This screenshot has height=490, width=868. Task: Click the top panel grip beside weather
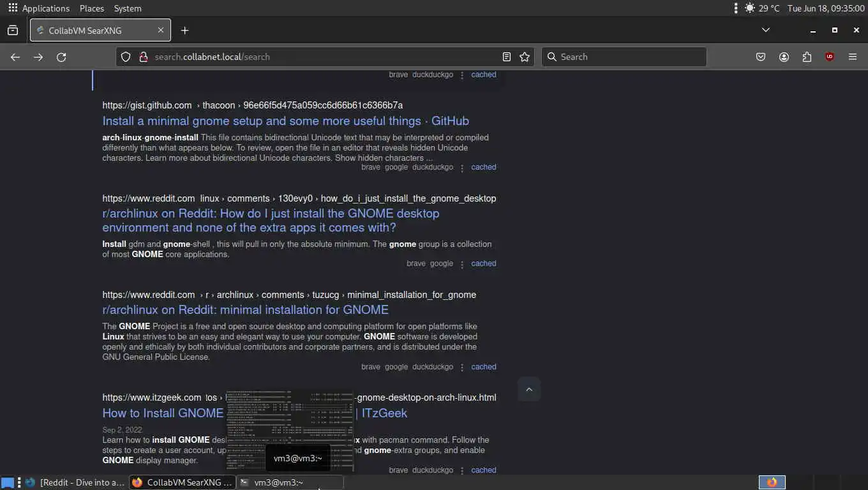(x=736, y=8)
